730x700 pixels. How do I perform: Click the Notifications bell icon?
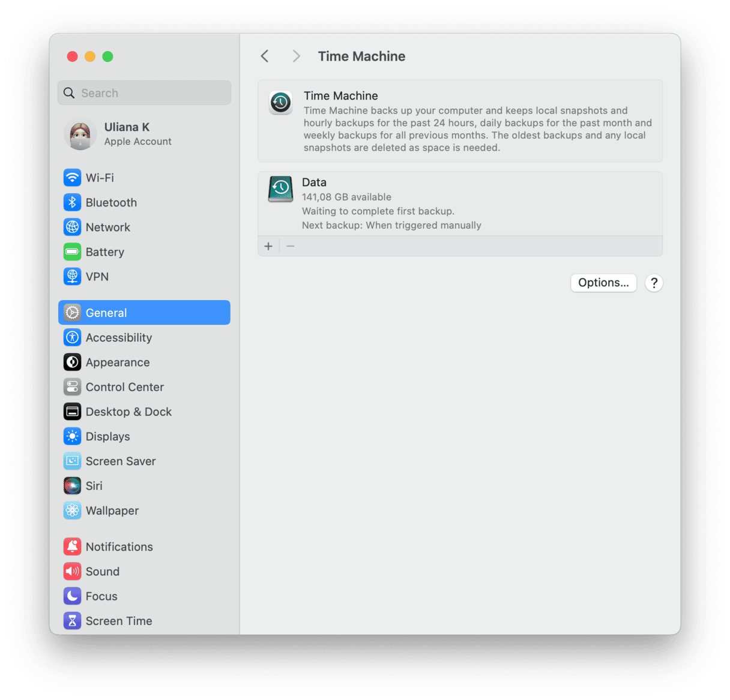click(72, 547)
